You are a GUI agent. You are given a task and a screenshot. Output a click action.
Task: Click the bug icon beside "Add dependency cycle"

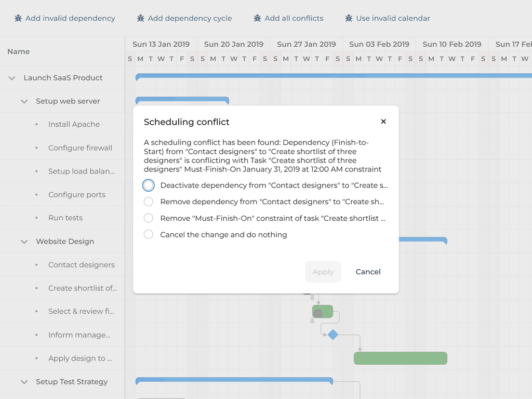click(140, 18)
